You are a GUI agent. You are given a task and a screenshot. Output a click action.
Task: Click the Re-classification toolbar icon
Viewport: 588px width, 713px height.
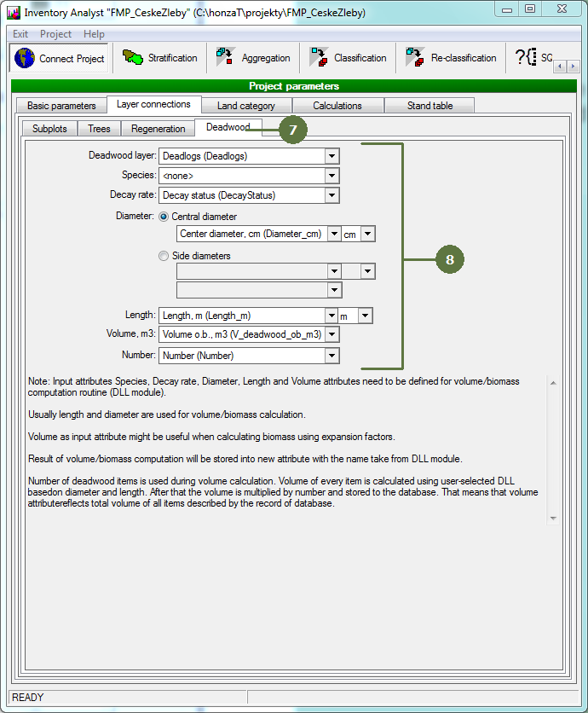click(x=415, y=58)
